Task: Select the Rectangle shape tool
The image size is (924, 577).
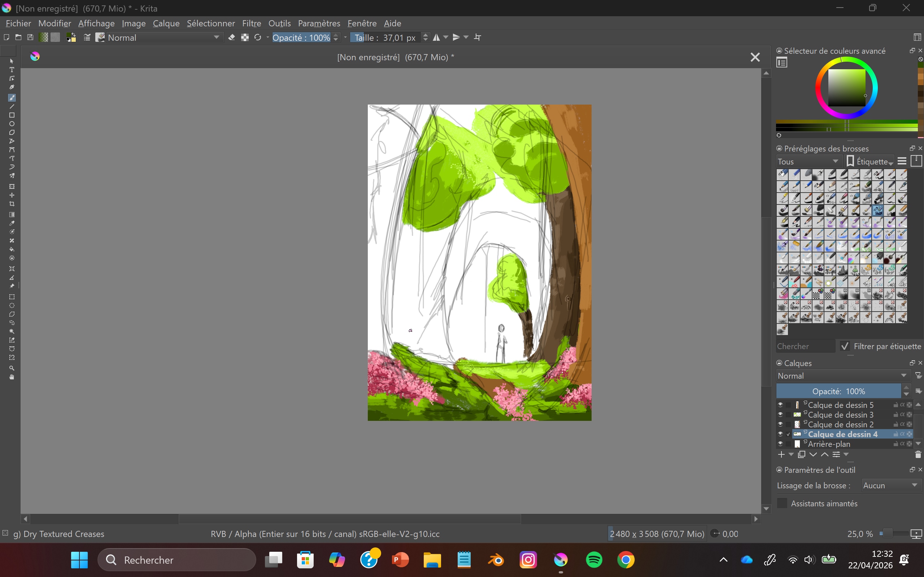Action: [x=12, y=115]
